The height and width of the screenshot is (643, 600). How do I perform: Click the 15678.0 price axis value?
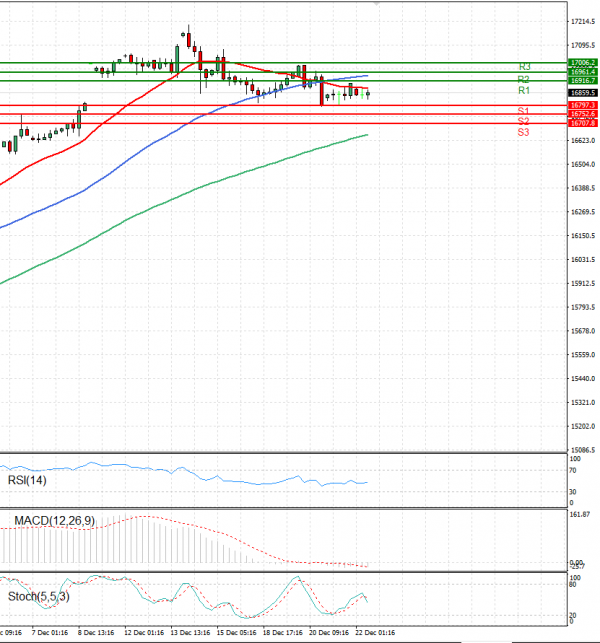583,331
